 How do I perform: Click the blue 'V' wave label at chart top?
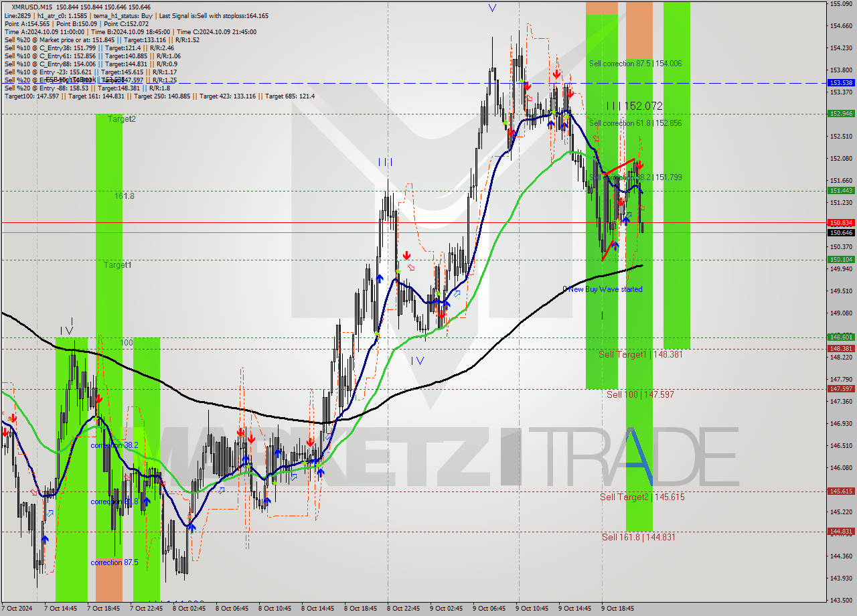click(492, 8)
